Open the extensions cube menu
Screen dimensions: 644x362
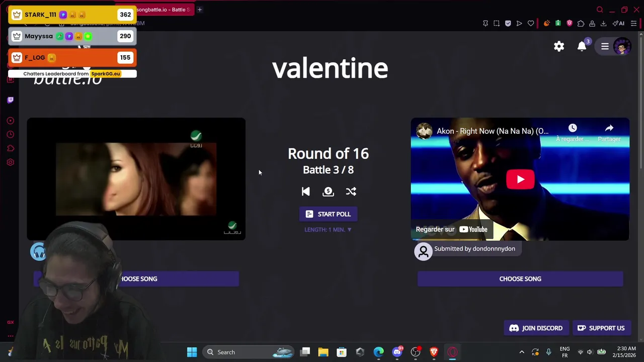coord(581,23)
